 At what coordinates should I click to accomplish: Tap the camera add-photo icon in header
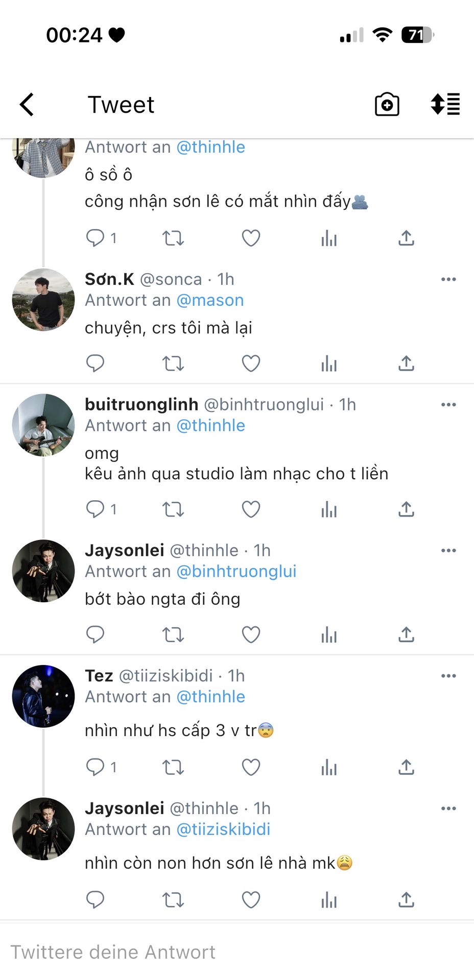point(387,105)
